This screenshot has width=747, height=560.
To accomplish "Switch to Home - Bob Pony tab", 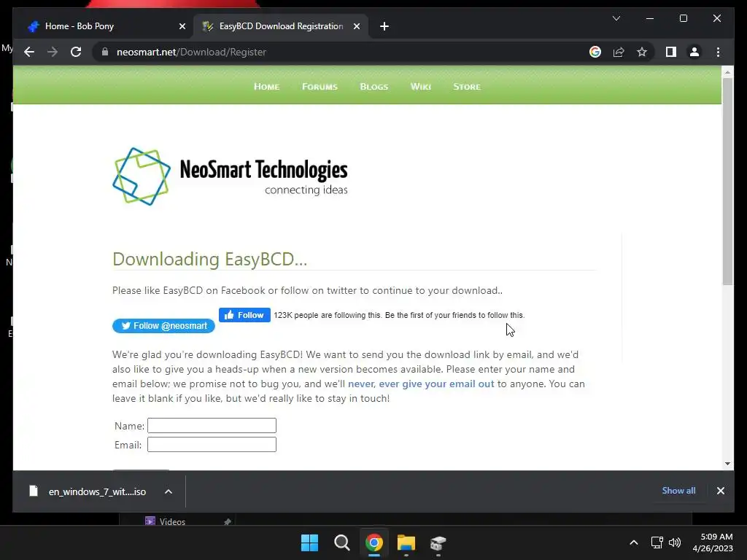I will (105, 26).
